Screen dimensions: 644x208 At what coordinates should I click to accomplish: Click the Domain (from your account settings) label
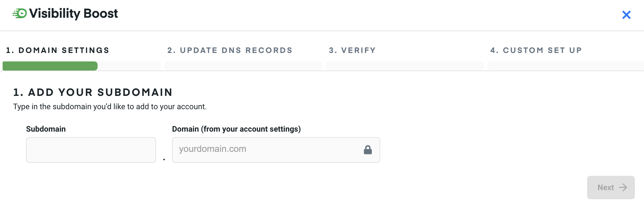236,129
